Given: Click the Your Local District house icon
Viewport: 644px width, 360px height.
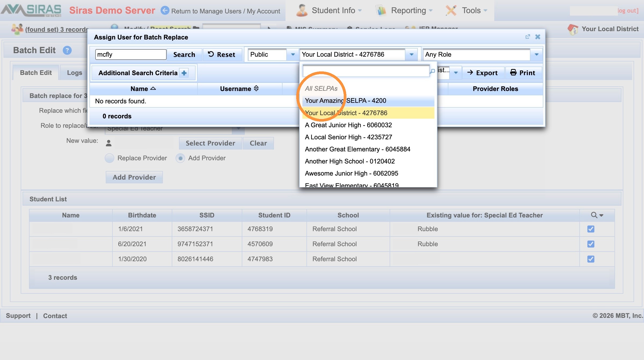Looking at the screenshot, I should pyautogui.click(x=573, y=29).
